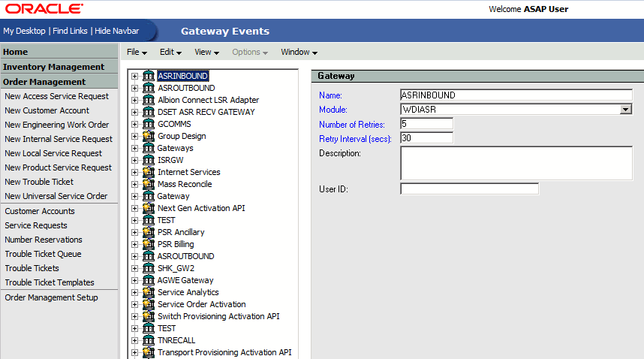Expand the Albion Connect LSR Adapter node
Image resolution: width=644 pixels, height=359 pixels.
(134, 100)
